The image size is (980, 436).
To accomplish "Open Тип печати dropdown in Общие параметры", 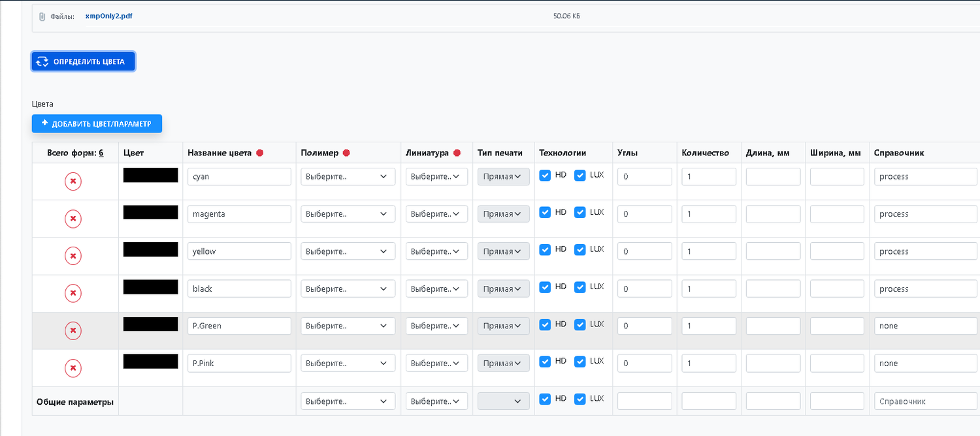I will pos(504,401).
